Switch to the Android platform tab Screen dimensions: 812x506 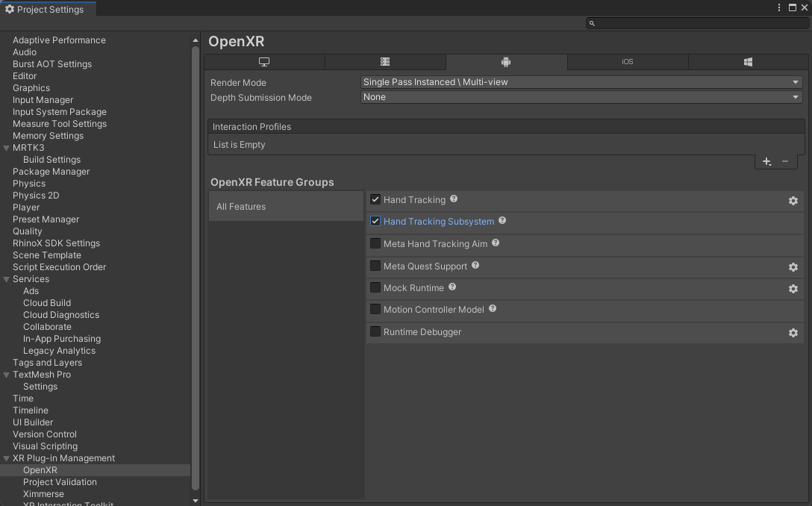click(506, 62)
